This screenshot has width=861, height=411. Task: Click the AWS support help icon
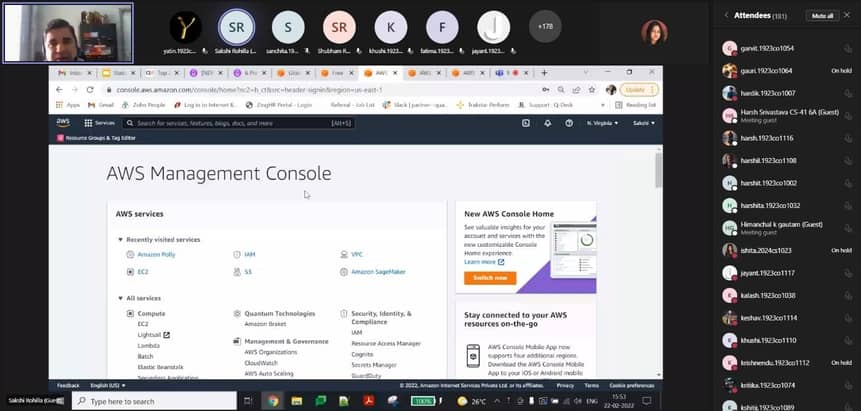point(567,123)
